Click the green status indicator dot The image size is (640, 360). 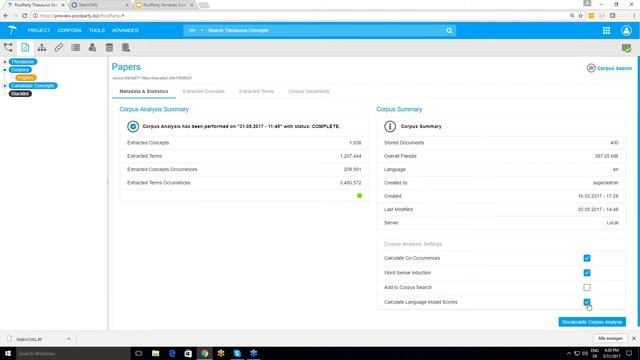pos(360,196)
